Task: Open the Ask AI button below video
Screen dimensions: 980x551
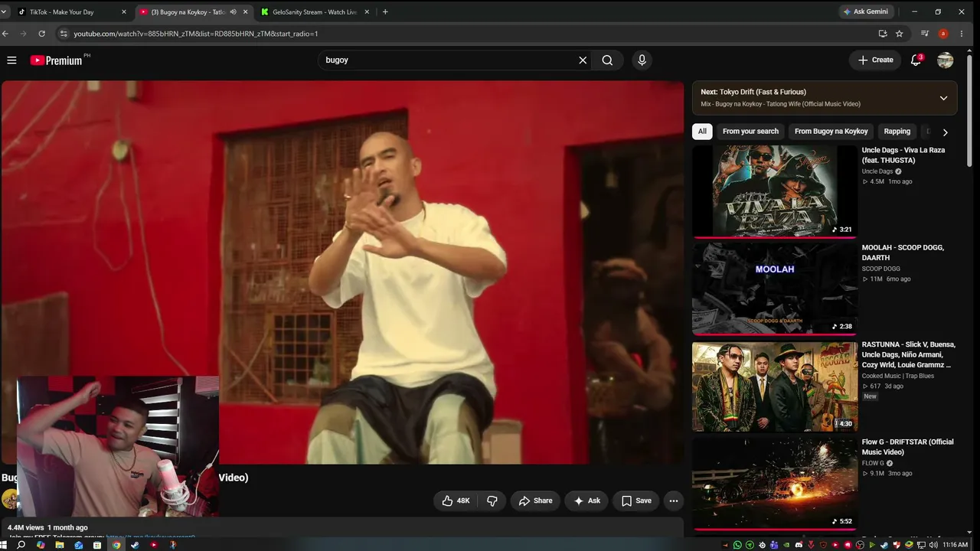Action: coord(586,500)
